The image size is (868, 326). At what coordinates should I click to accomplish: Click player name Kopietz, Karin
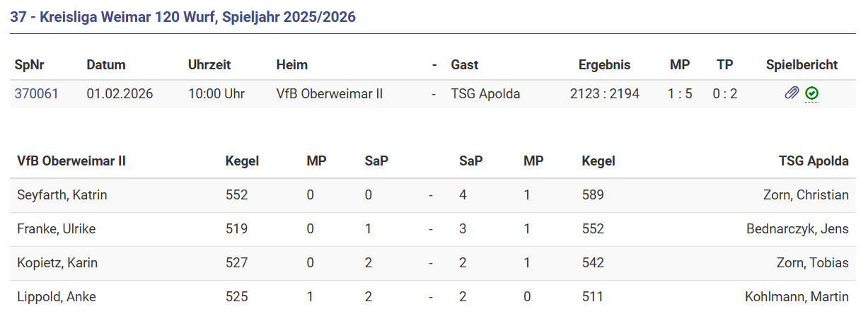pyautogui.click(x=57, y=262)
